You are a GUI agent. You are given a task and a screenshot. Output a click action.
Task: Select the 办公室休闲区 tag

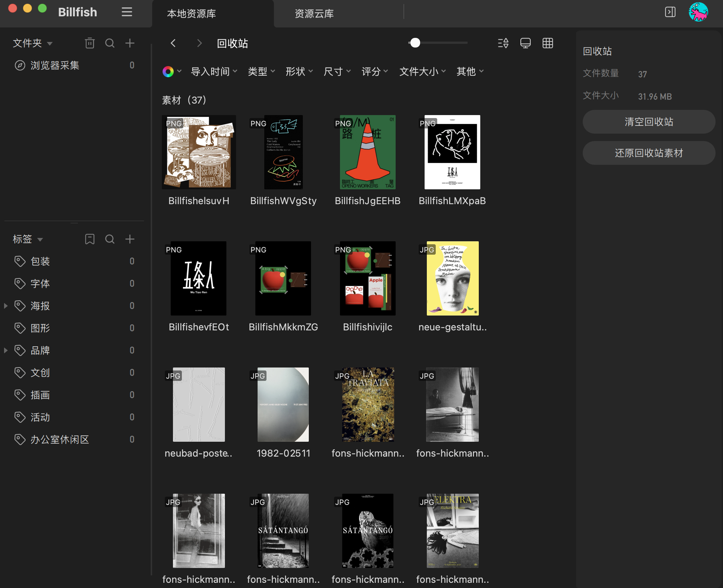(74, 440)
